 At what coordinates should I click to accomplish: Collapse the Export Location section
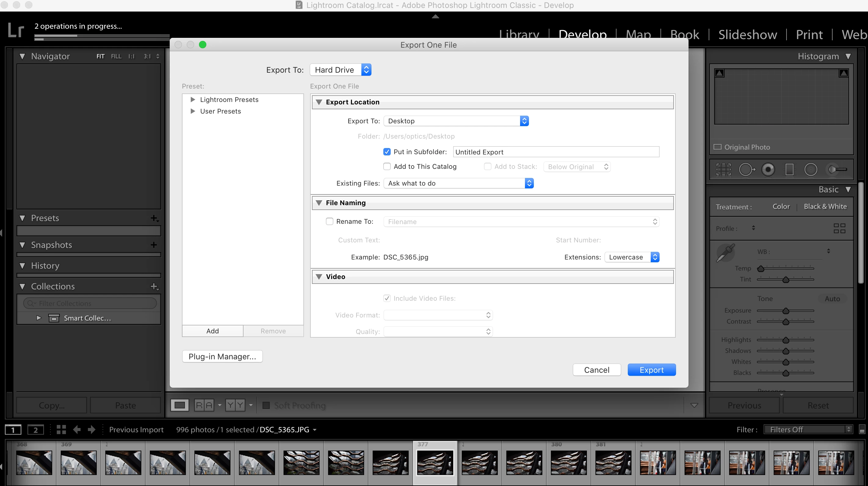(319, 102)
